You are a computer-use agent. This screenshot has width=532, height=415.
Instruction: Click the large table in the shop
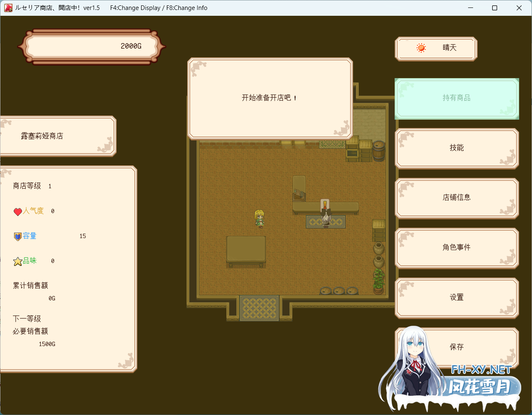pyautogui.click(x=246, y=249)
